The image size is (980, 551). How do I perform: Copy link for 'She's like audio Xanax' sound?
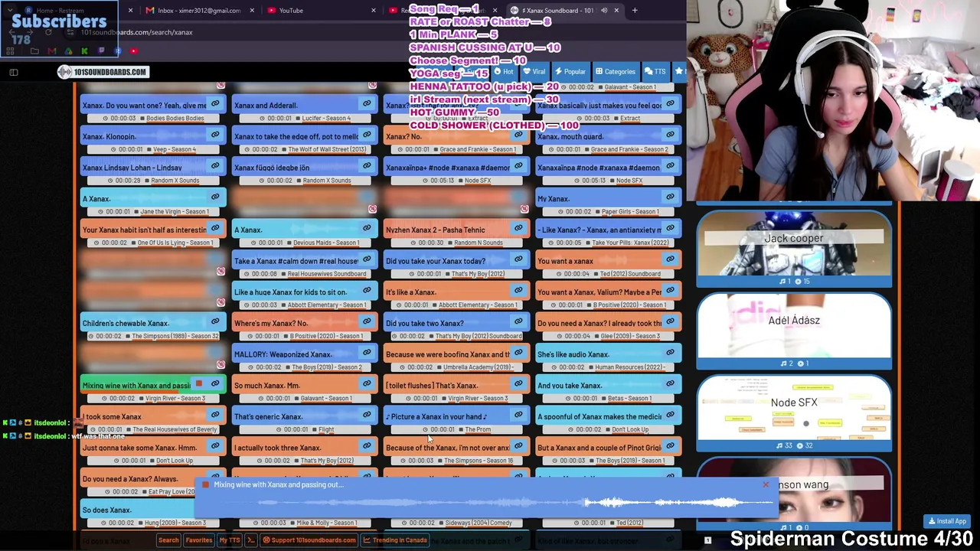[670, 354]
